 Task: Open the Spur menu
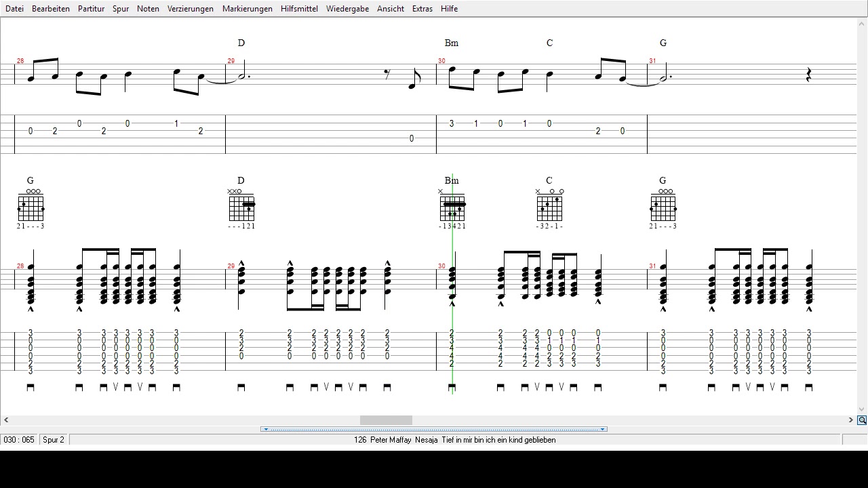[x=121, y=9]
